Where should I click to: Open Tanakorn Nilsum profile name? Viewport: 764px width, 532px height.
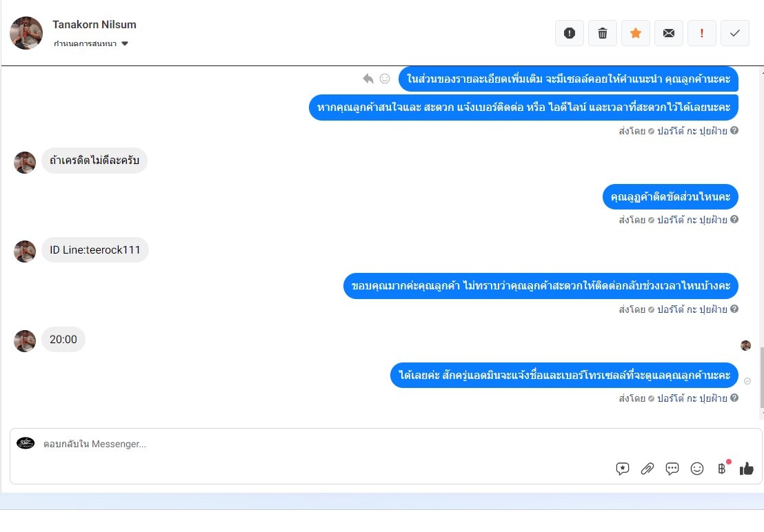pos(94,24)
